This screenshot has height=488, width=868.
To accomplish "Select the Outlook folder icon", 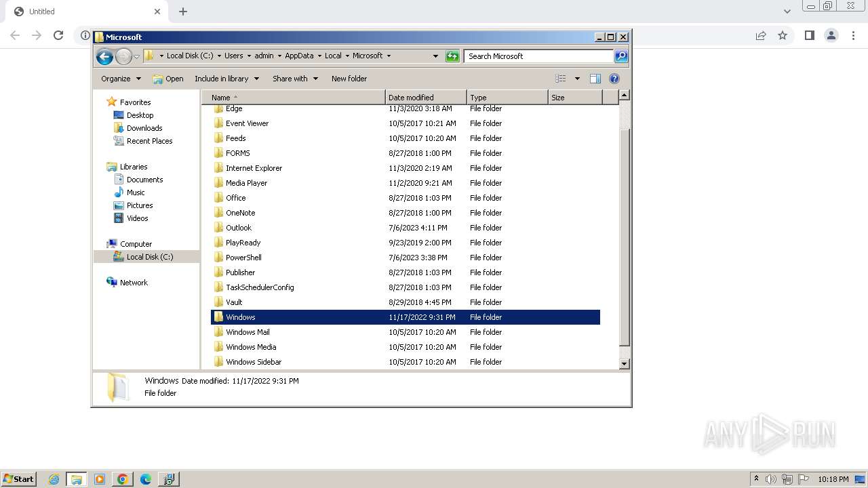I will tap(218, 228).
